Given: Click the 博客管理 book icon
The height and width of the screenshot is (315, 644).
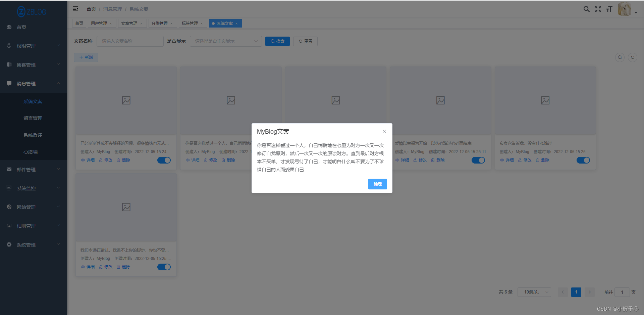Looking at the screenshot, I should coord(9,64).
